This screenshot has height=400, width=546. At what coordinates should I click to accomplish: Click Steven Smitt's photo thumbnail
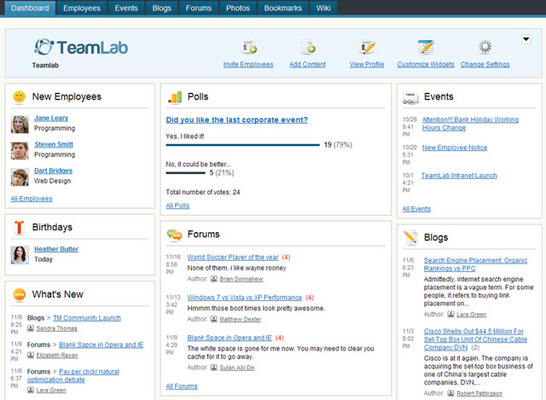20,151
